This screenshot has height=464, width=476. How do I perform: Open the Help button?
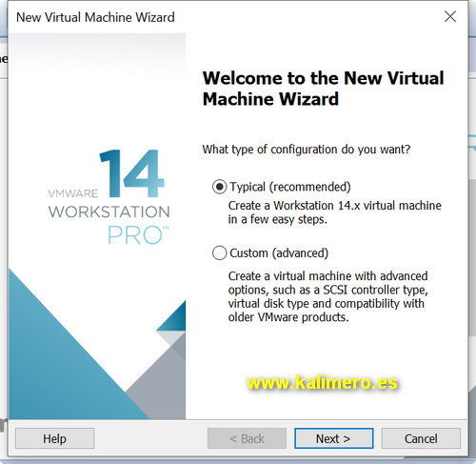point(54,438)
